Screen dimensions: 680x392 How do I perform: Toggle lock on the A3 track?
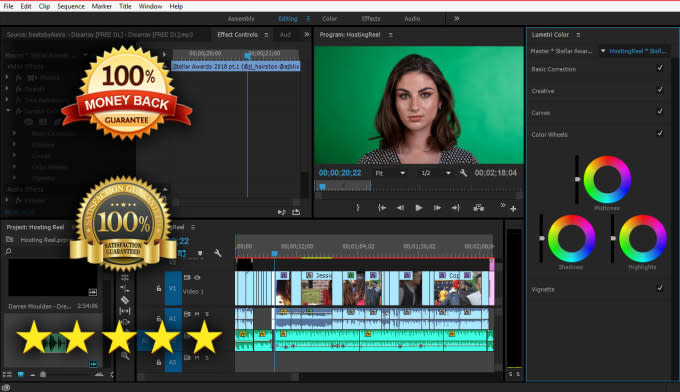tap(159, 362)
